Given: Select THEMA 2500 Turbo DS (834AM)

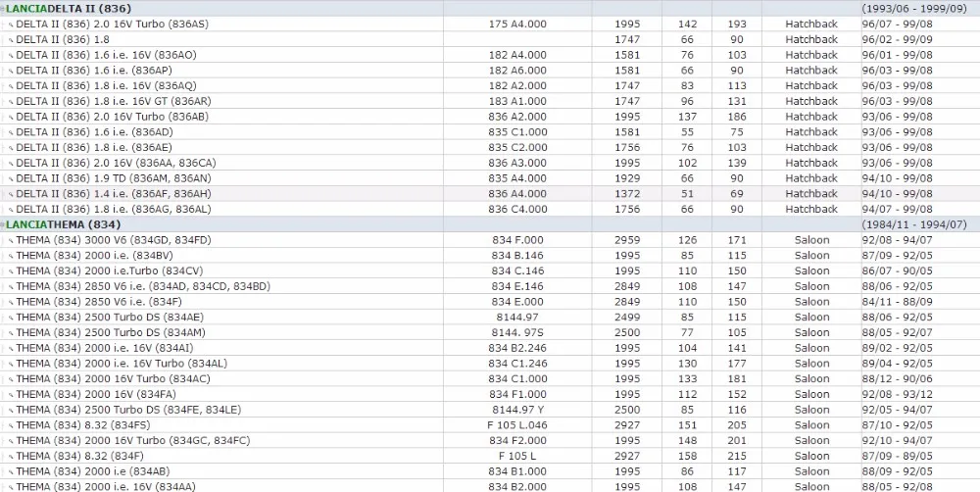Looking at the screenshot, I should [111, 332].
